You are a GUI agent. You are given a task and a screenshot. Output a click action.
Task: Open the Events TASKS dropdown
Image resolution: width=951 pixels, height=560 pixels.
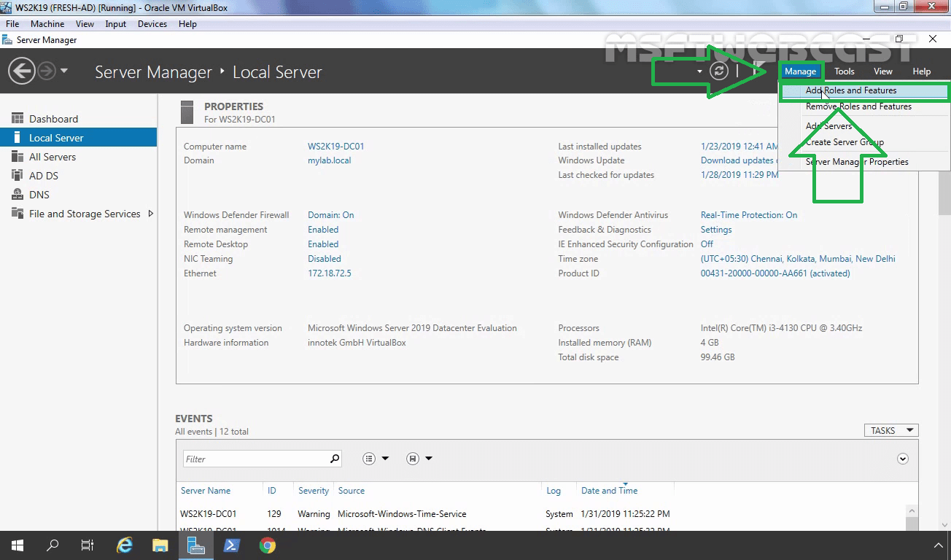pyautogui.click(x=891, y=431)
